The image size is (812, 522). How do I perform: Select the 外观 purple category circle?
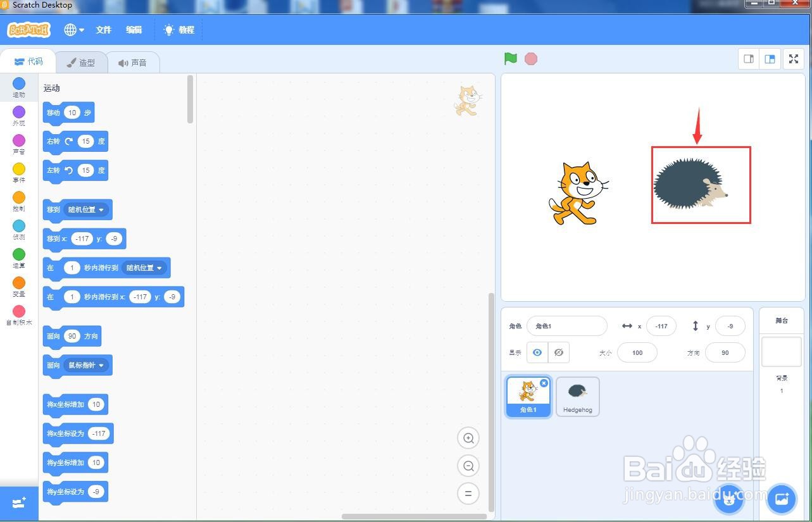point(19,112)
